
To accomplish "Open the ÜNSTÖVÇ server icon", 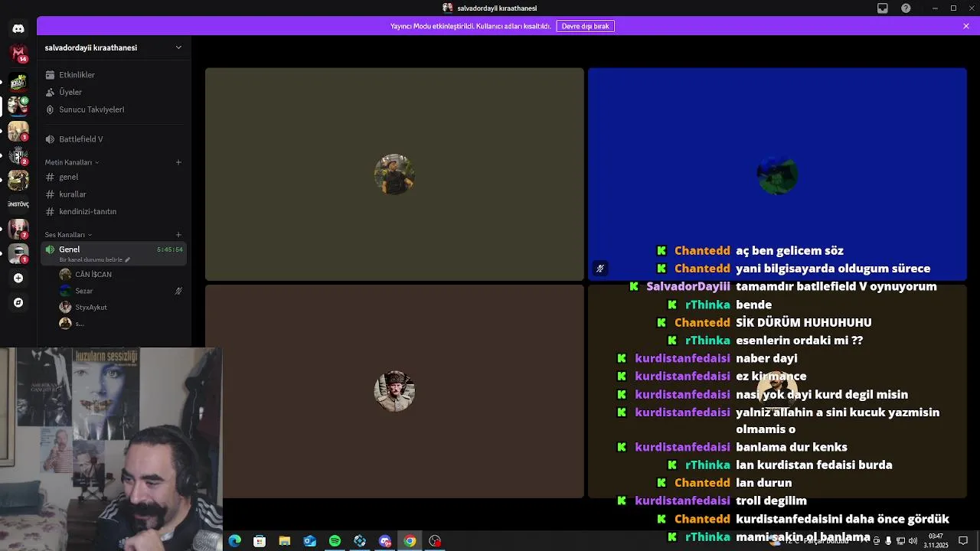I will pyautogui.click(x=18, y=204).
